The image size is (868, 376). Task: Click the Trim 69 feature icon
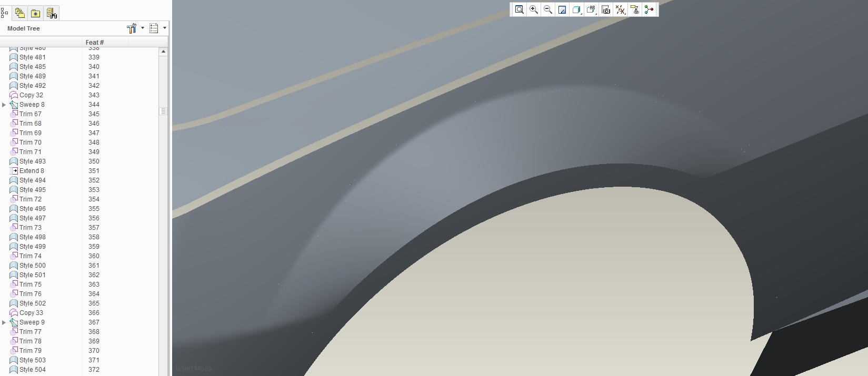click(14, 133)
